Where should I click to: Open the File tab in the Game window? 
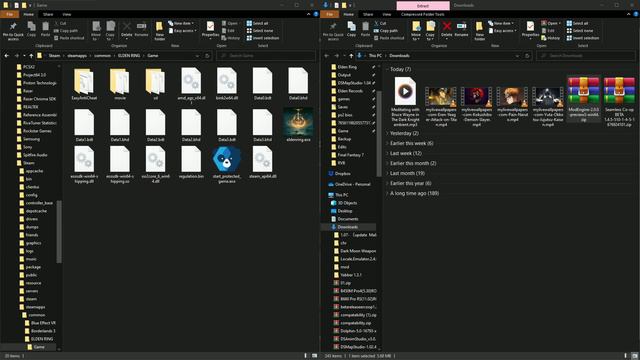coord(9,14)
